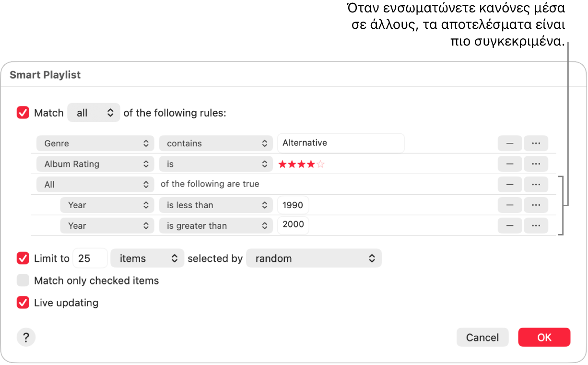Open the 'is greater than' operator dropdown
The width and height of the screenshot is (588, 365).
(x=216, y=226)
